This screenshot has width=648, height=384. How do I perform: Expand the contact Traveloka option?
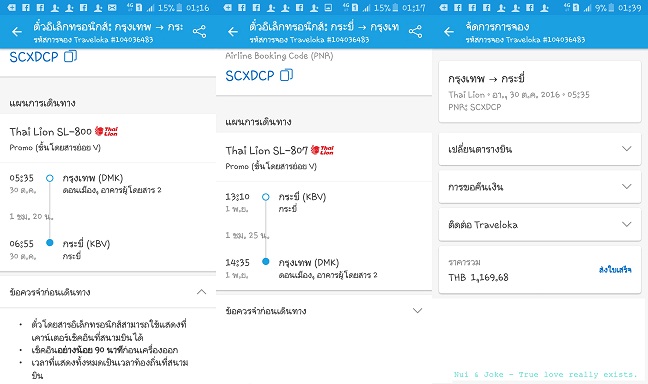tap(540, 224)
